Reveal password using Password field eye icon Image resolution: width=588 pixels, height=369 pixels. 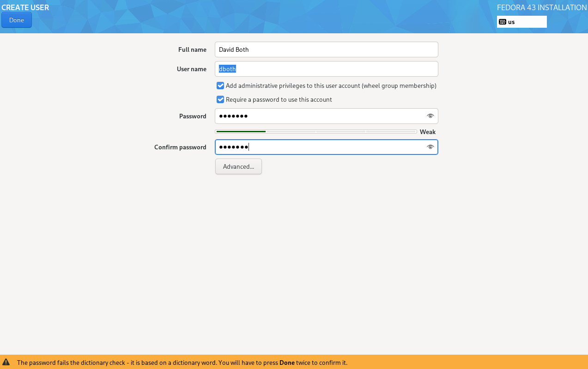click(430, 116)
